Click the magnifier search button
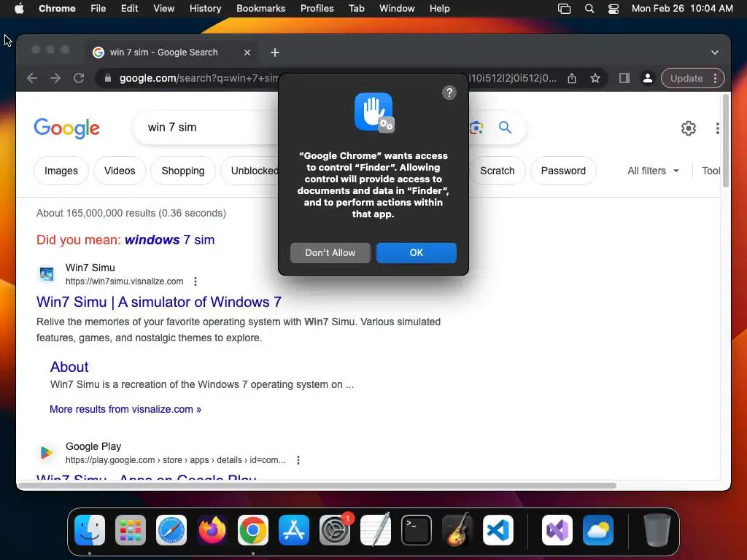This screenshot has height=560, width=747. [505, 128]
